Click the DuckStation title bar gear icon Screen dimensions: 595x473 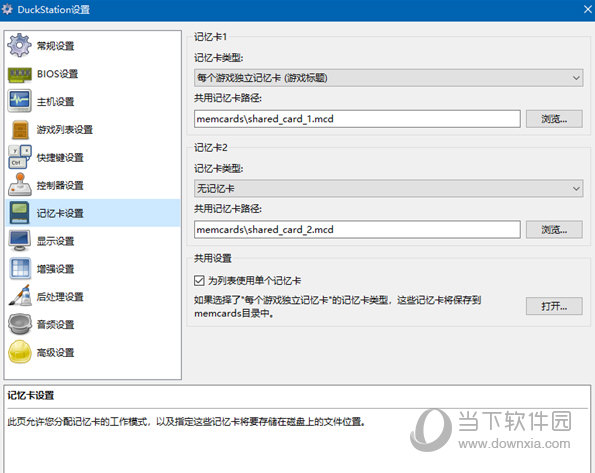(8, 9)
